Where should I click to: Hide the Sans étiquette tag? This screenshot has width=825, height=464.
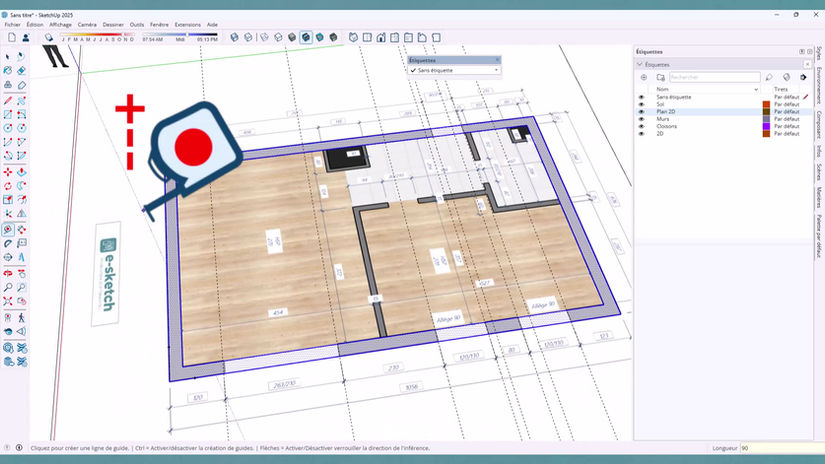click(641, 97)
